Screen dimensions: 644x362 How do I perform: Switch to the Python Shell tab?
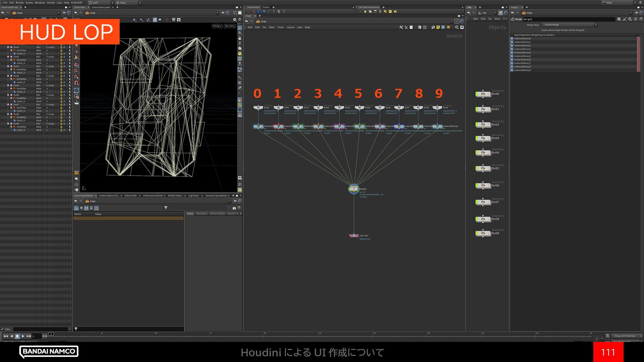[130, 195]
